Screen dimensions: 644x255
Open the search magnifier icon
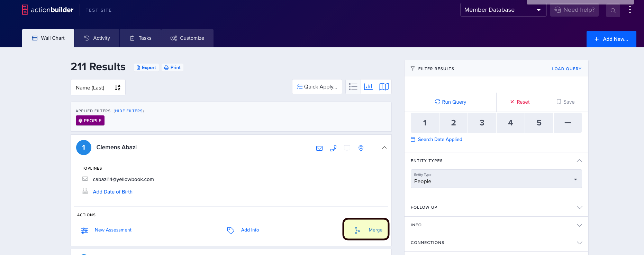pos(613,10)
